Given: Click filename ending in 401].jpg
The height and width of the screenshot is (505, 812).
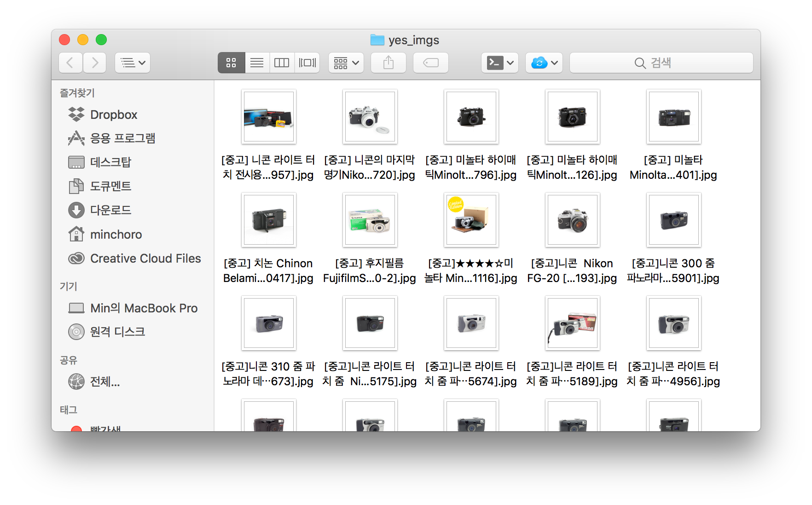Looking at the screenshot, I should (673, 167).
